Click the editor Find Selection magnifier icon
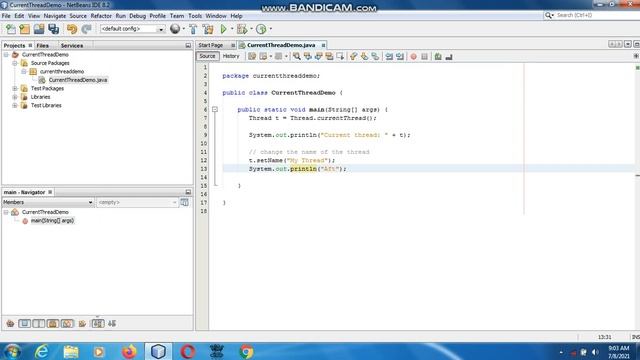Screen dimensions: 640x360 [297, 56]
